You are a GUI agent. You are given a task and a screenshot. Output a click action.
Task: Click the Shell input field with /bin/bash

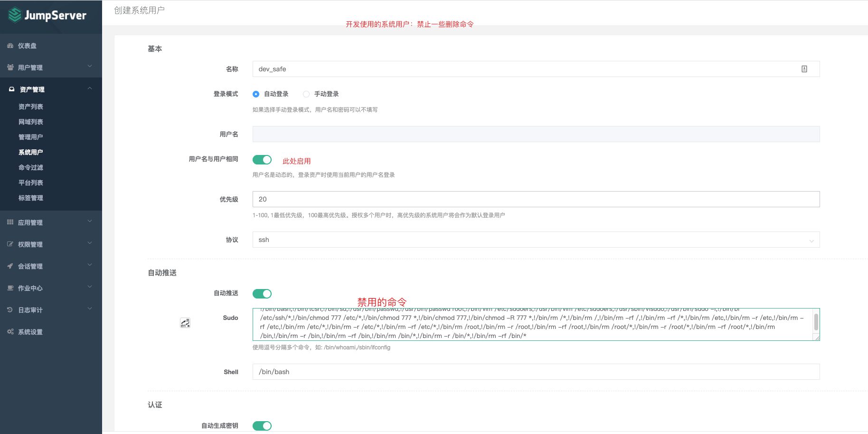click(x=536, y=372)
